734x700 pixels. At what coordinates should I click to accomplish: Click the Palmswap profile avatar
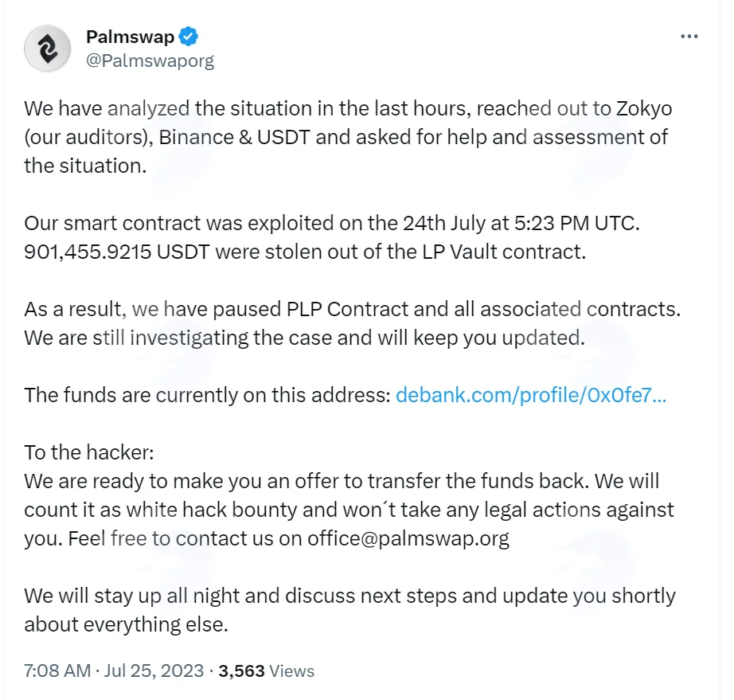click(47, 49)
